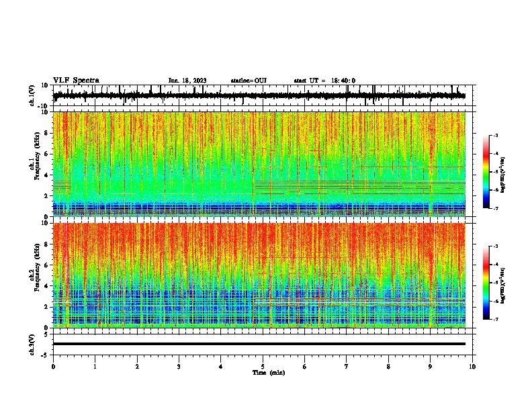
Task: Click the ch.1 spectrogram color bar
Action: tap(486, 172)
